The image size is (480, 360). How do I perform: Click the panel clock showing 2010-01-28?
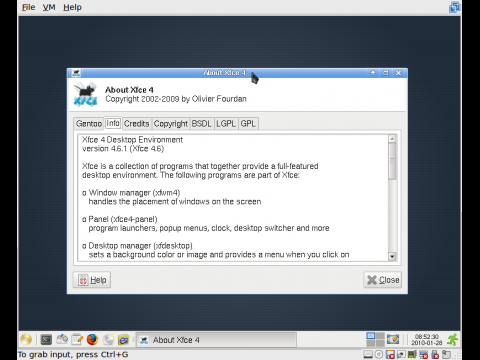point(427,340)
